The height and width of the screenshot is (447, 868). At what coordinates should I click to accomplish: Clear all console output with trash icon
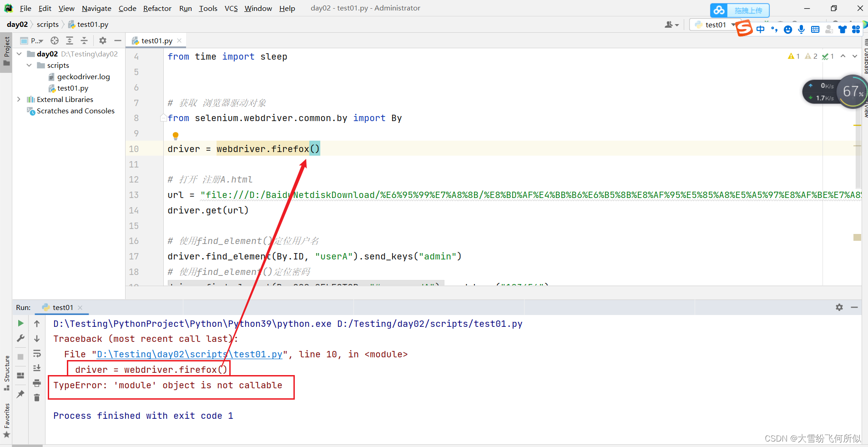(37, 398)
